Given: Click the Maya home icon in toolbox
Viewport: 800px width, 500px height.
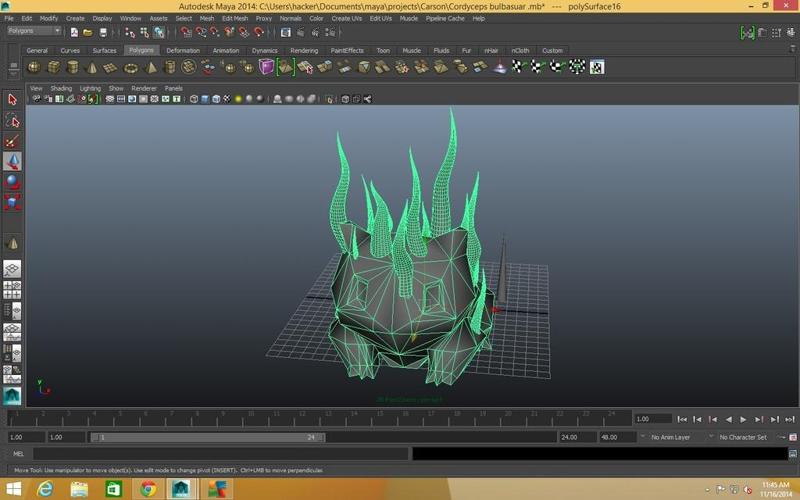Looking at the screenshot, I should 12,396.
